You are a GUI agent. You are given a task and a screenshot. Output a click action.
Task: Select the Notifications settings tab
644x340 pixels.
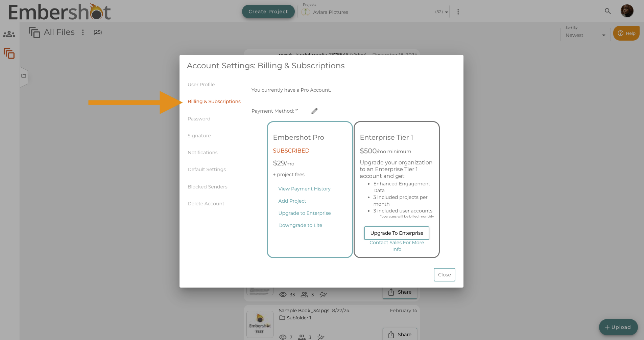(x=202, y=153)
